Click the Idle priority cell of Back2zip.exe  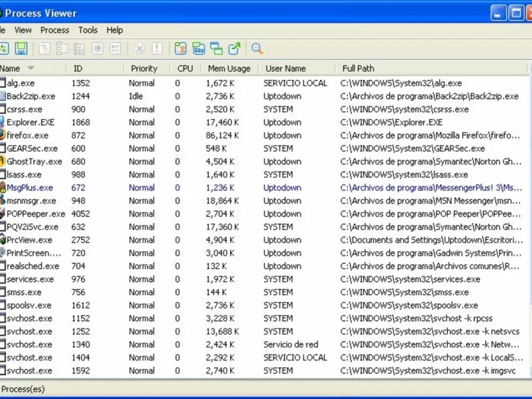[136, 96]
